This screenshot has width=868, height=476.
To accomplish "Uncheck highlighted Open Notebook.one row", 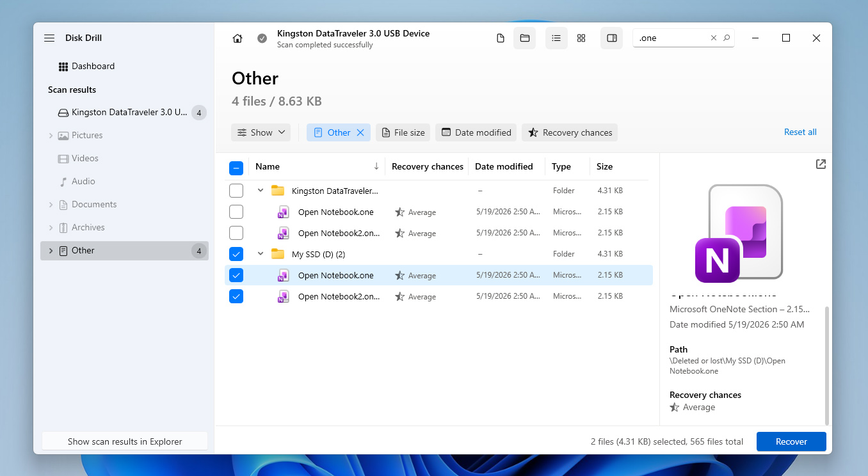I will coord(236,275).
